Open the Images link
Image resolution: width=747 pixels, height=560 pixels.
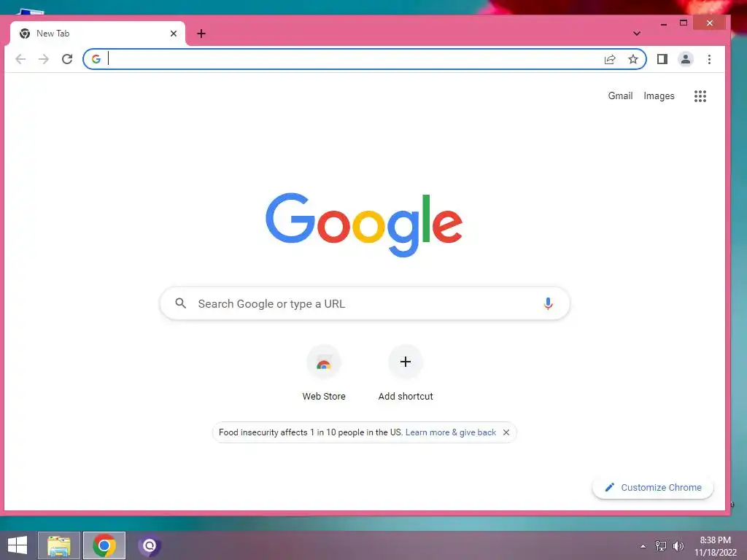coord(659,96)
